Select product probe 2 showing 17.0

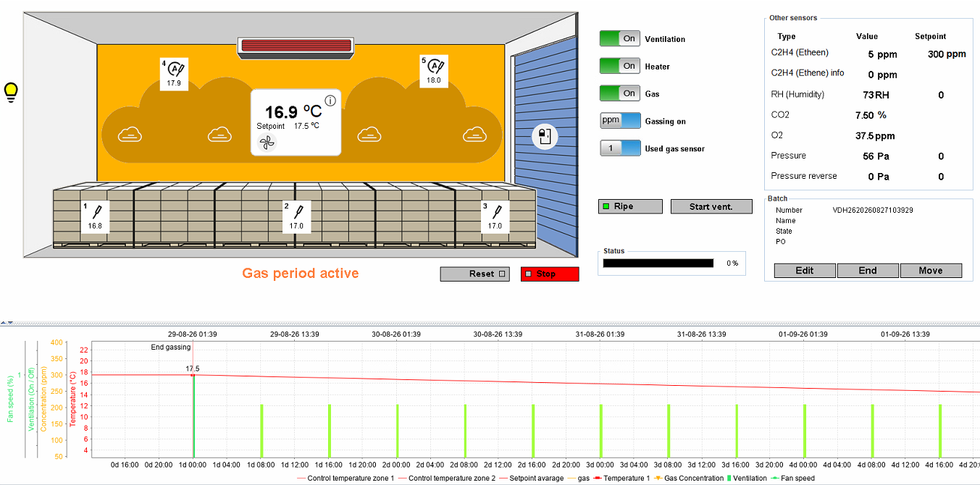[296, 216]
